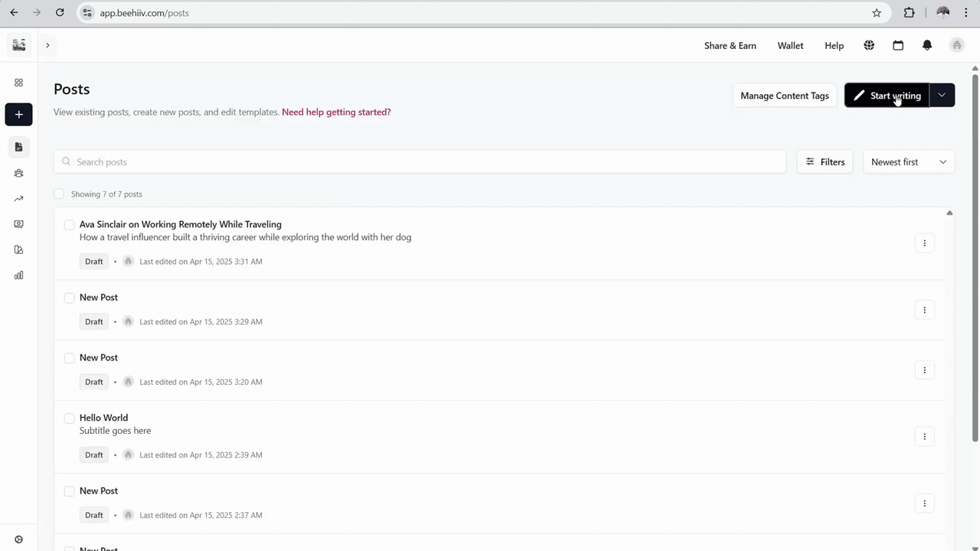Viewport: 980px width, 551px height.
Task: Open the Design shapes icon in sidebar
Action: click(18, 249)
